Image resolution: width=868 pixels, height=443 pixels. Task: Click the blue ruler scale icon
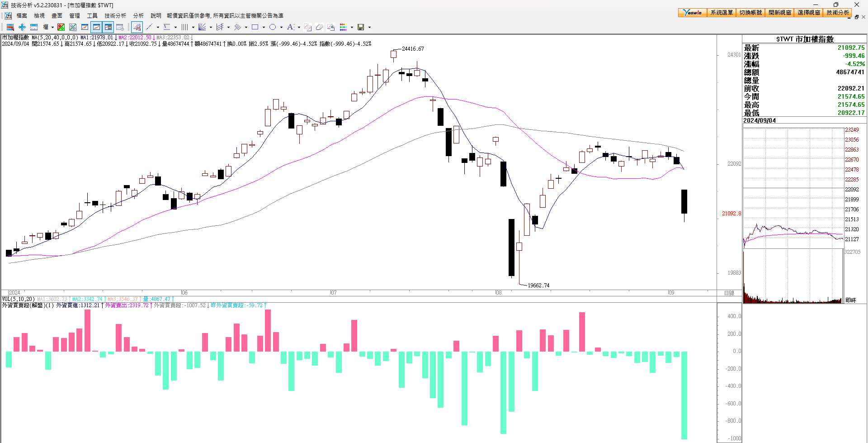click(x=34, y=27)
